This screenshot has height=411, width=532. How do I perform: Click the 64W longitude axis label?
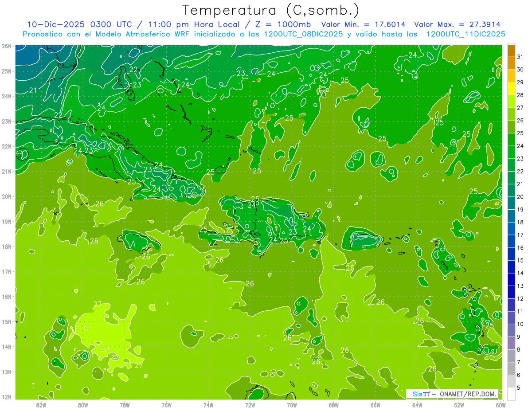point(417,405)
